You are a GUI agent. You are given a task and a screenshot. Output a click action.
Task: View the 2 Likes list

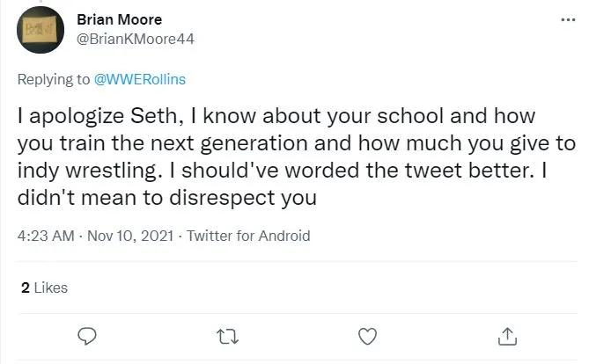[43, 288]
